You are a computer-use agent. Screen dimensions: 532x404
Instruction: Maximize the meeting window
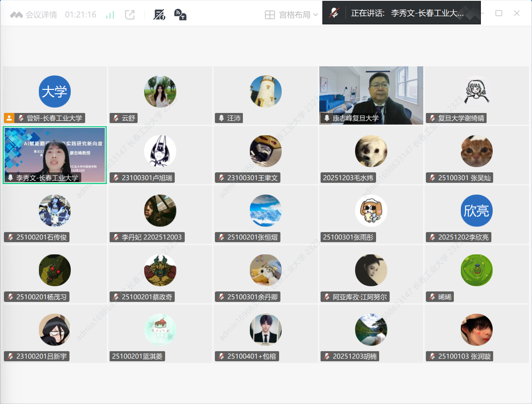498,13
